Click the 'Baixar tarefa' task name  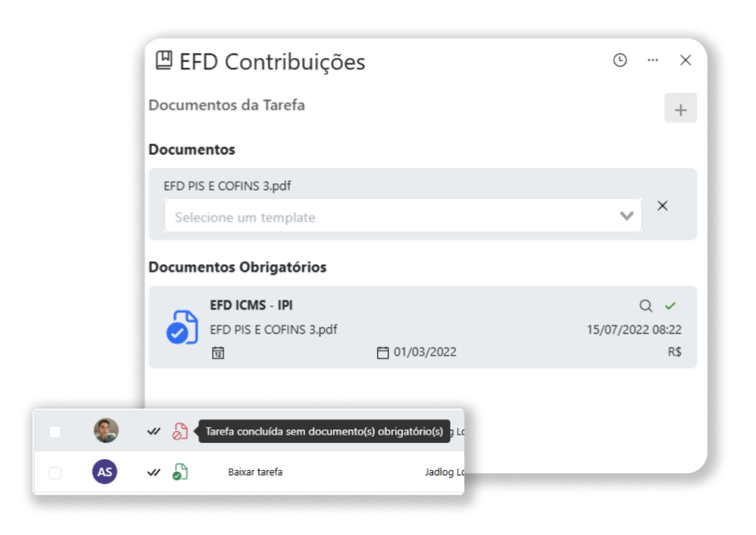point(255,472)
